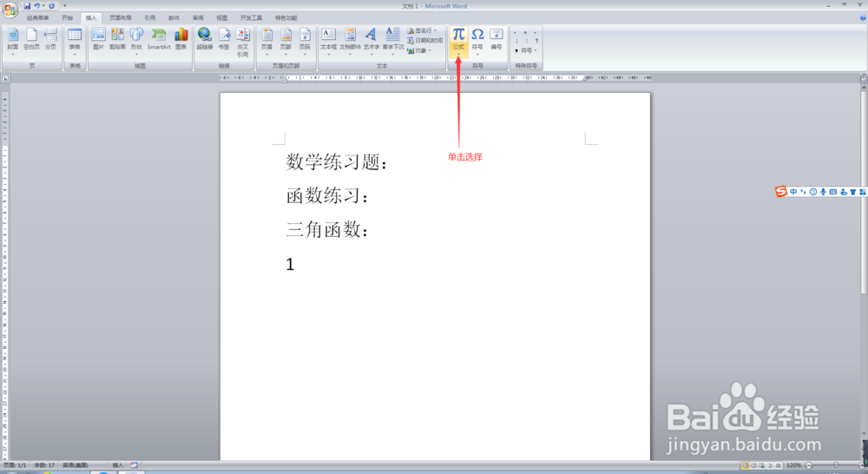Insert a cross-reference (交叉引用)

(242, 42)
